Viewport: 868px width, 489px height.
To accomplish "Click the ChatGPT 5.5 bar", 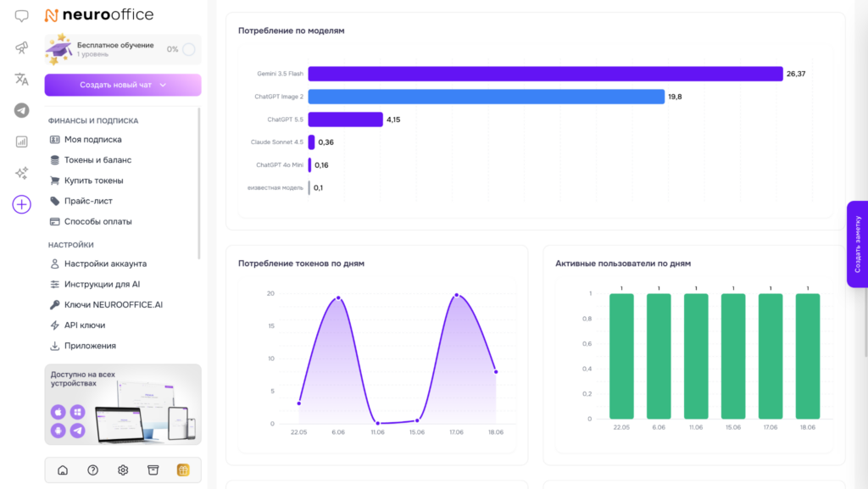I will tap(346, 119).
